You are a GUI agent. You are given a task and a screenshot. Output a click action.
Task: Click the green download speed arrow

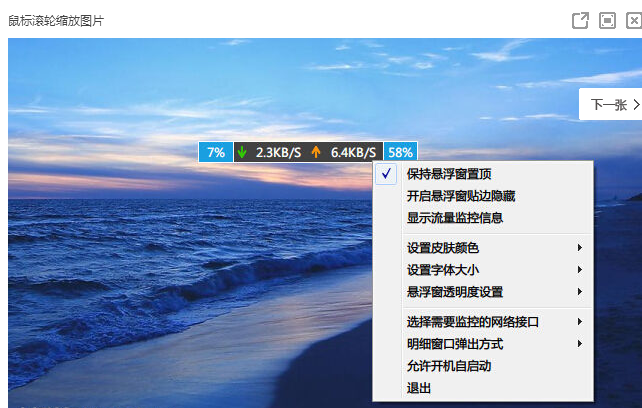pyautogui.click(x=242, y=152)
